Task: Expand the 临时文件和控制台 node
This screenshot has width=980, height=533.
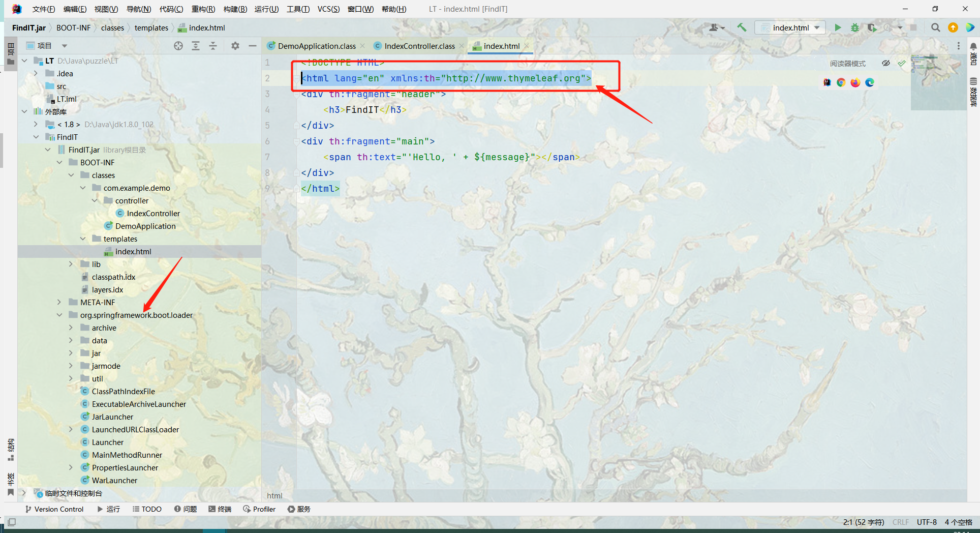Action: 24,493
